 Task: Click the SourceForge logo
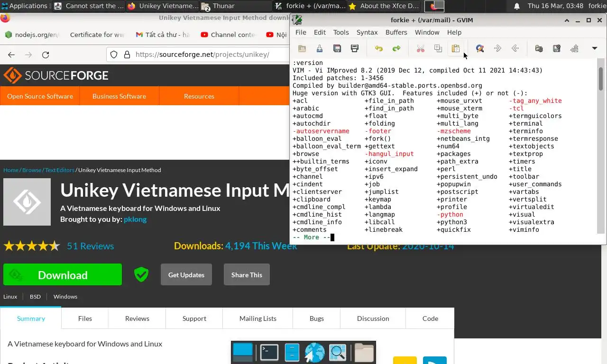tap(56, 75)
